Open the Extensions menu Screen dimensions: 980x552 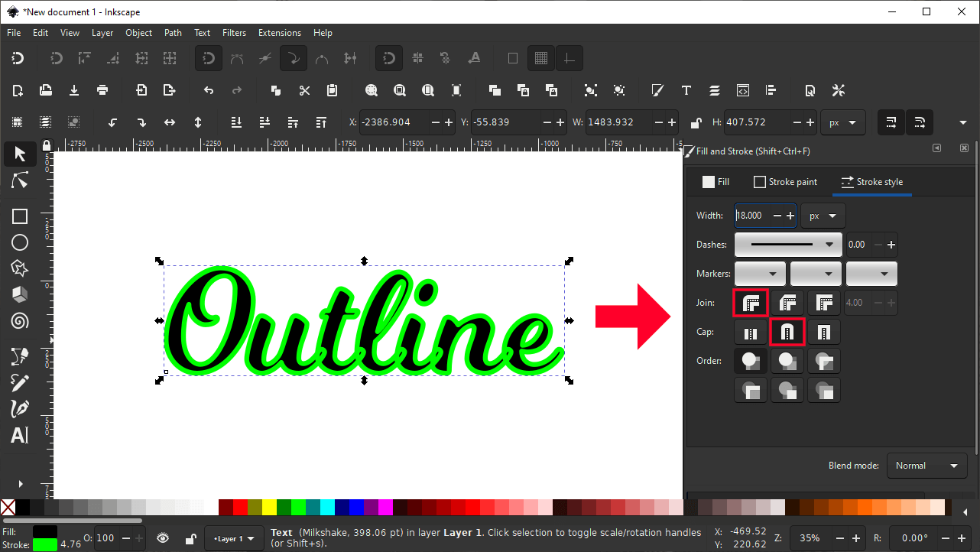click(x=280, y=33)
